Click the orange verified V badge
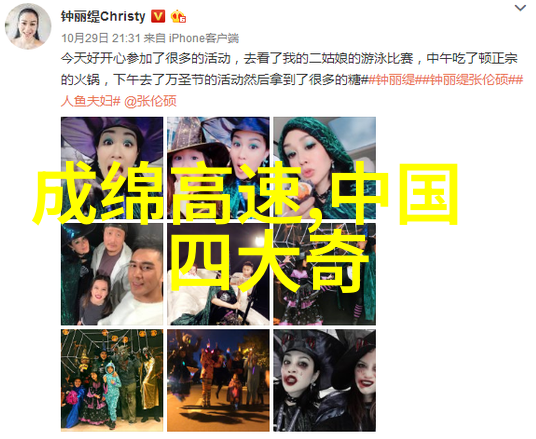Viewport: 536px width, 439px height. coord(158,16)
